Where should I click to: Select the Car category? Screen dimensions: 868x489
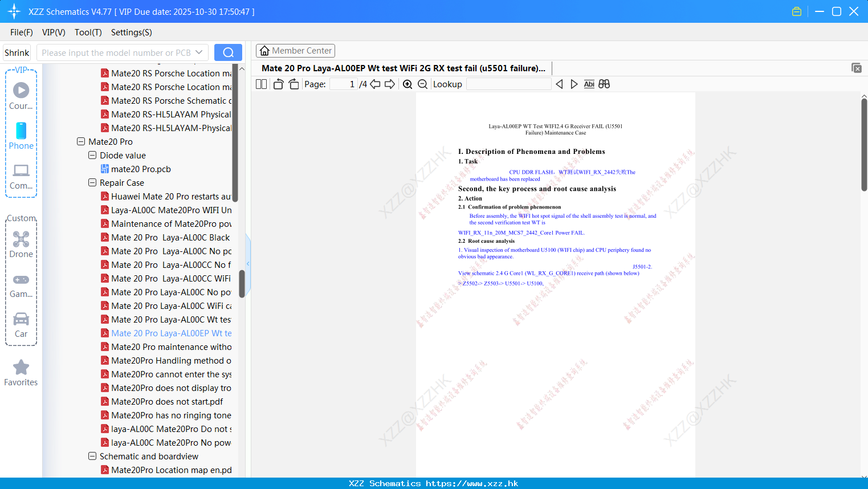coord(21,325)
